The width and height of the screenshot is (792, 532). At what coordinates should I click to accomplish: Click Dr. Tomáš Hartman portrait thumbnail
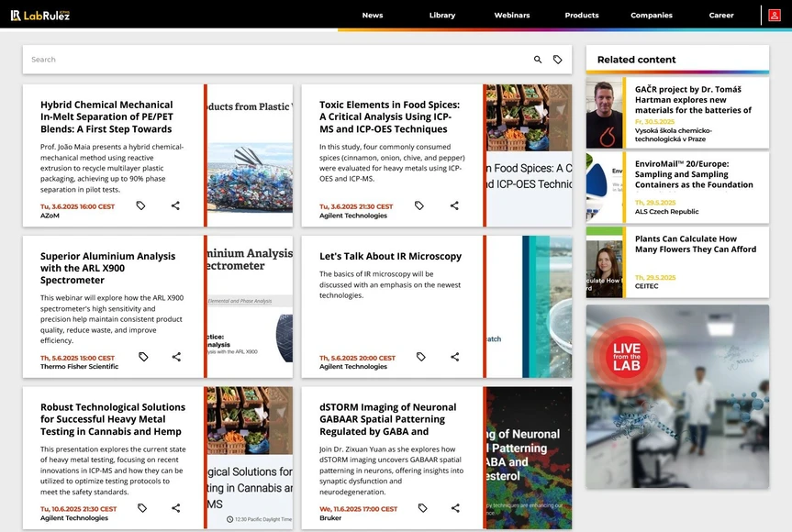point(604,113)
